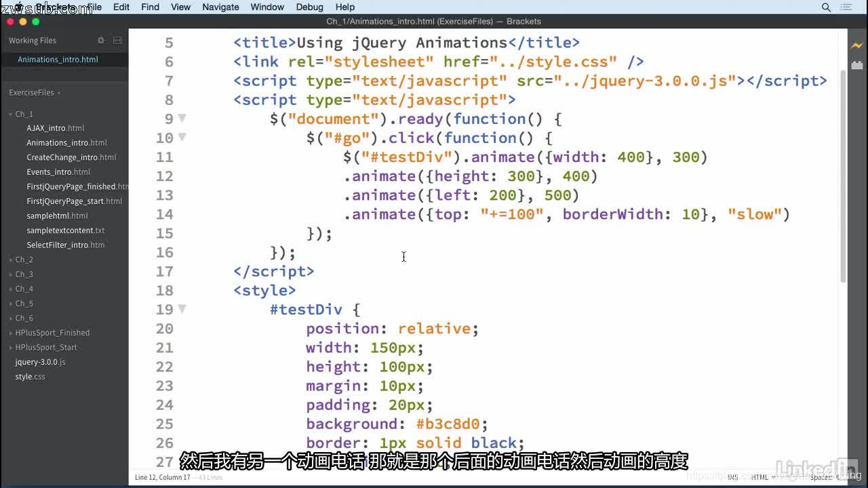Click the title text on line 5
This screenshot has height=488, width=868.
(x=402, y=43)
